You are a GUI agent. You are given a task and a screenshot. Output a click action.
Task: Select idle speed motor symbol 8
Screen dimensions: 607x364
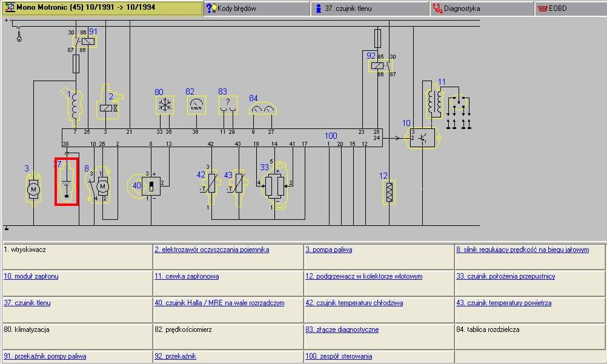click(x=98, y=185)
